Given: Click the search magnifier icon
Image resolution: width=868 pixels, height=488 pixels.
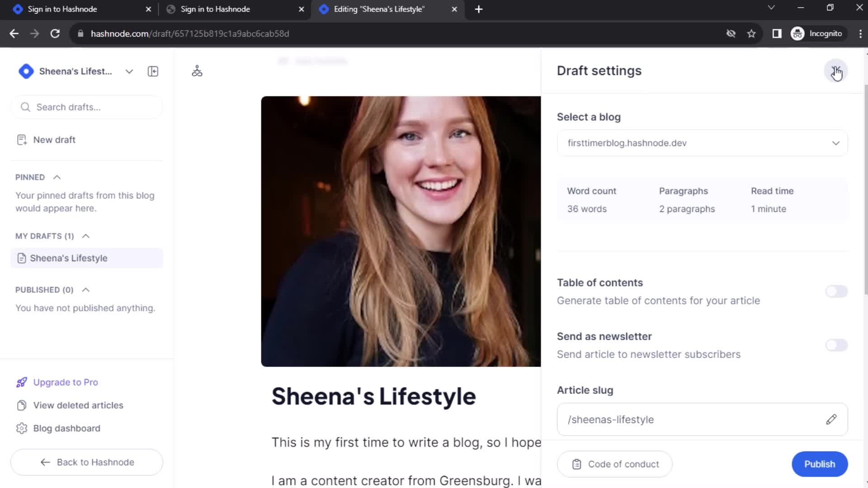Looking at the screenshot, I should [25, 107].
